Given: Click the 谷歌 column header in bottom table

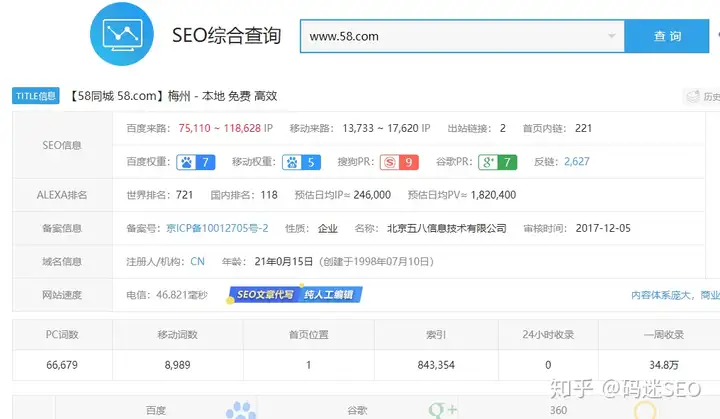Looking at the screenshot, I should pyautogui.click(x=357, y=410).
